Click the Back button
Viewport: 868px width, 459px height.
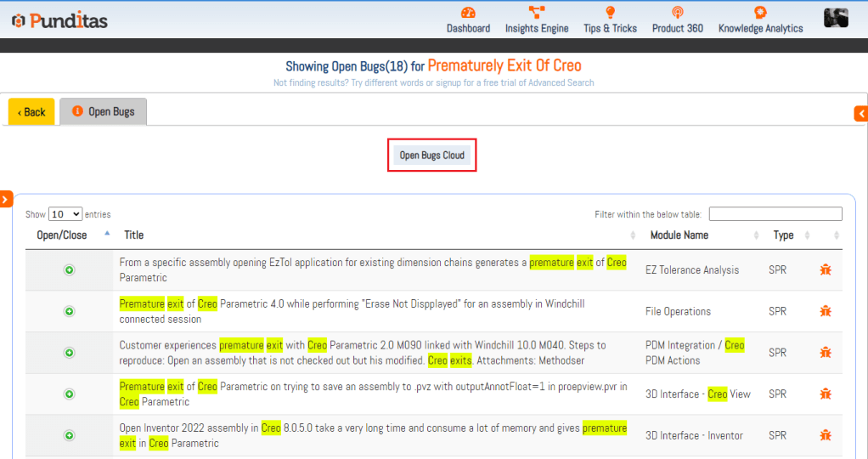tap(31, 112)
